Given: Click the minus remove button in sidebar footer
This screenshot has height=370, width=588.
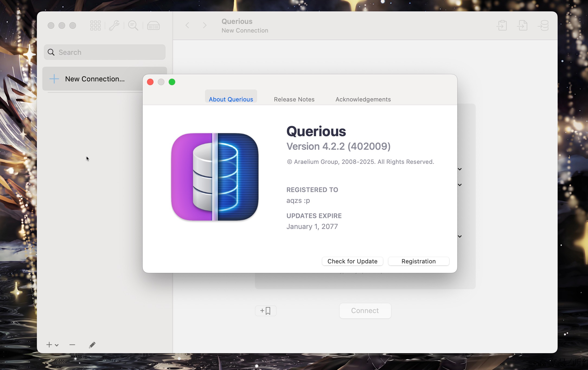Looking at the screenshot, I should tap(72, 345).
